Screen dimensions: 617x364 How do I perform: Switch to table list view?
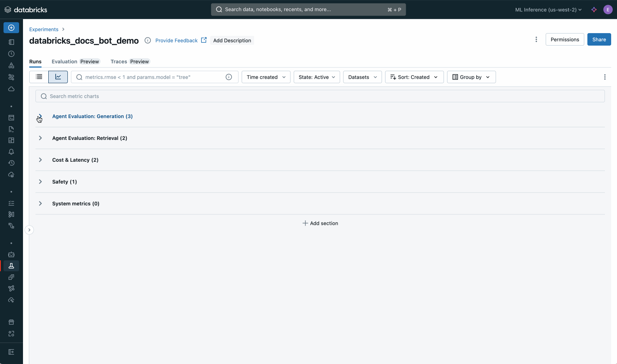(x=39, y=77)
